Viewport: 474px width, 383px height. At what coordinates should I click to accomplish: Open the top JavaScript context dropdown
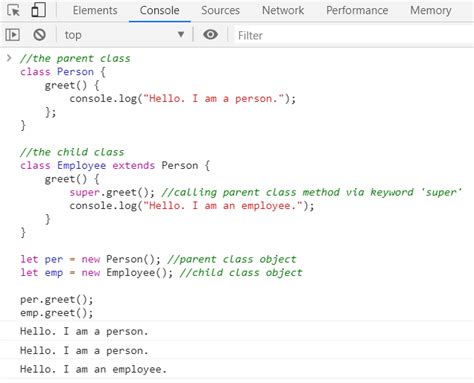124,35
